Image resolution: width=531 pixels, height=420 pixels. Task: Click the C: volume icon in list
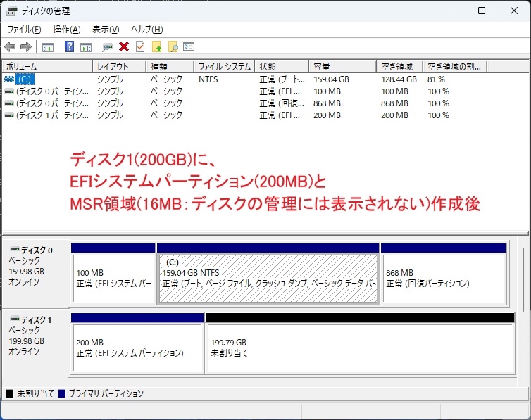tap(9, 79)
